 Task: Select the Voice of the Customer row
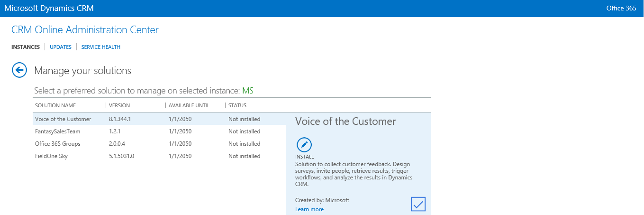point(63,119)
